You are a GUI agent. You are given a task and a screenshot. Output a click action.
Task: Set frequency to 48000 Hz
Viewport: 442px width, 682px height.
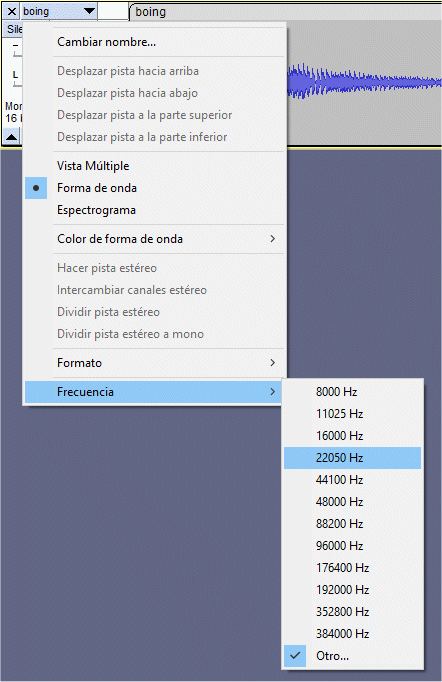point(352,502)
